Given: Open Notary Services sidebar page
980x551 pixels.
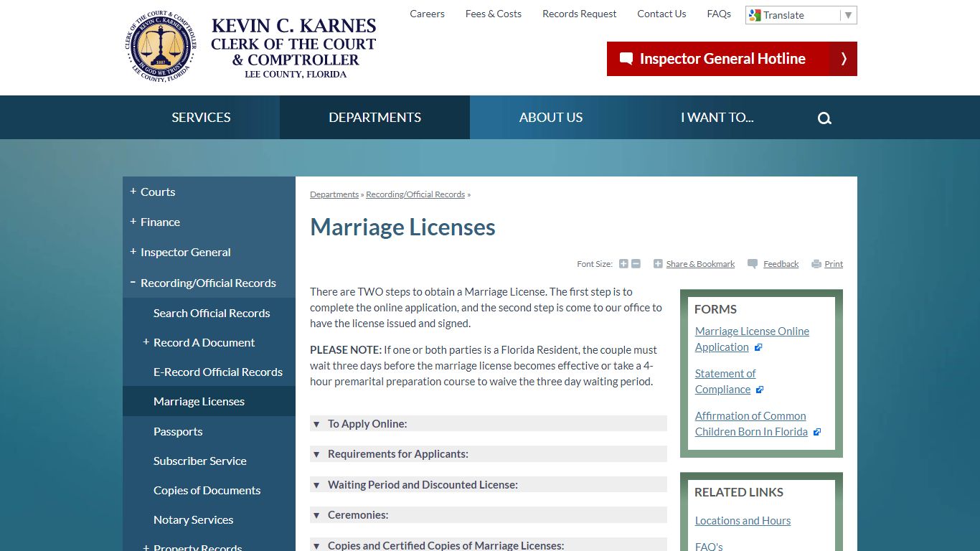Looking at the screenshot, I should coord(193,519).
